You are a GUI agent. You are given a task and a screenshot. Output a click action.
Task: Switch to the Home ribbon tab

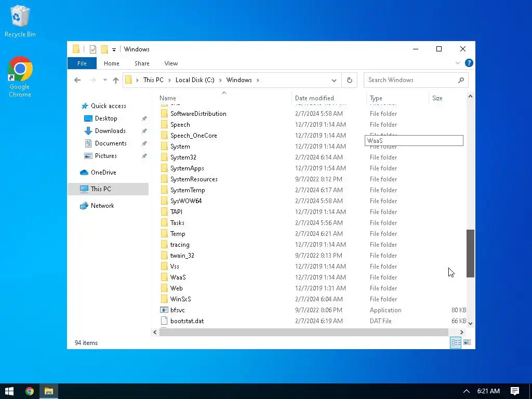point(112,63)
